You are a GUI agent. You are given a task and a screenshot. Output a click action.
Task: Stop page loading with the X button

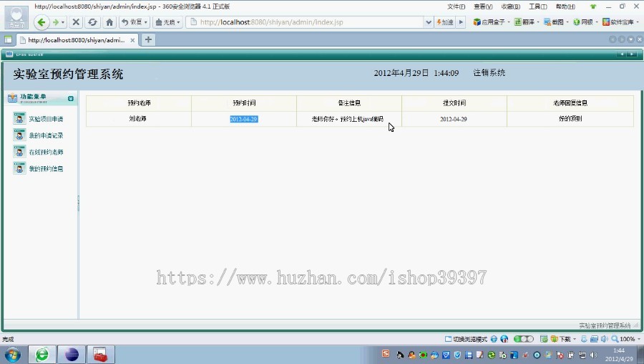tap(76, 22)
